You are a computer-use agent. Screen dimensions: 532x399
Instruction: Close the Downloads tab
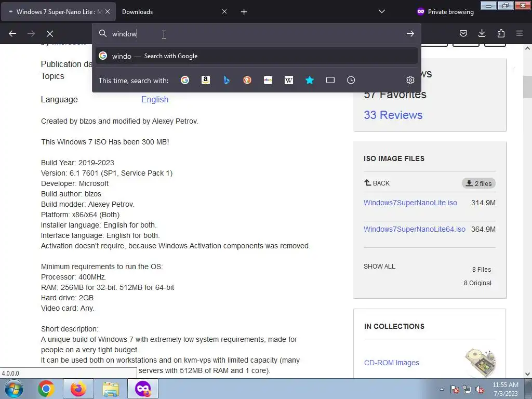click(x=224, y=11)
